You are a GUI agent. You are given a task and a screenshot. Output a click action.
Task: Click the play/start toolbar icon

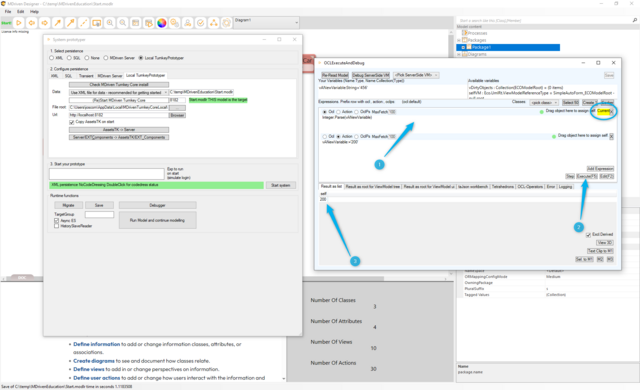click(18, 23)
